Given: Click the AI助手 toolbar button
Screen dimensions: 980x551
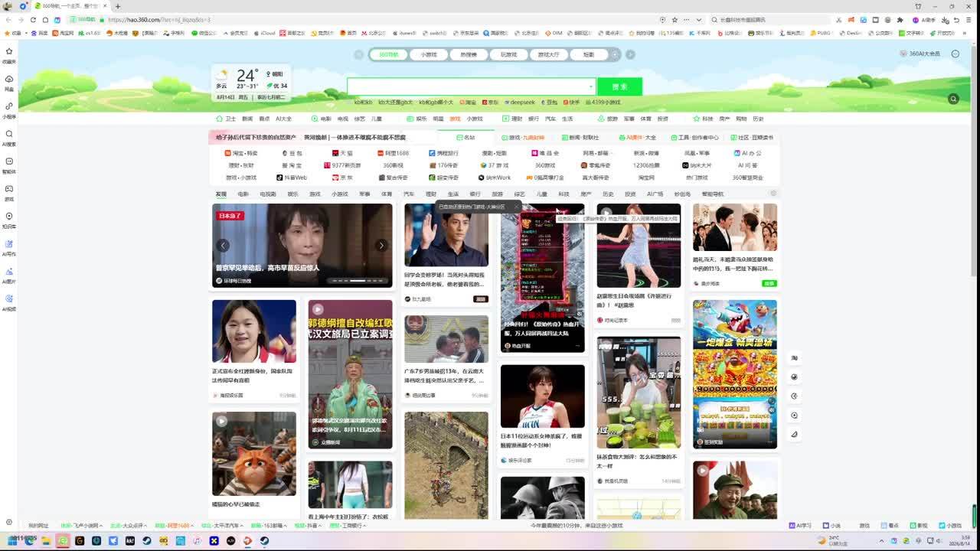Looking at the screenshot, I should pyautogui.click(x=925, y=20).
